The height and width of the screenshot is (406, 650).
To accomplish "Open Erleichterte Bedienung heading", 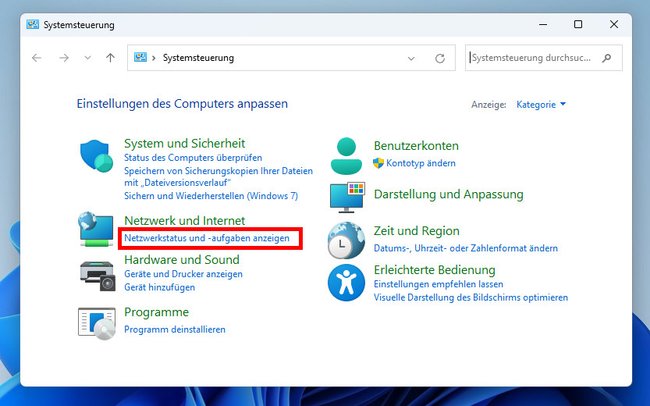I will [x=434, y=270].
